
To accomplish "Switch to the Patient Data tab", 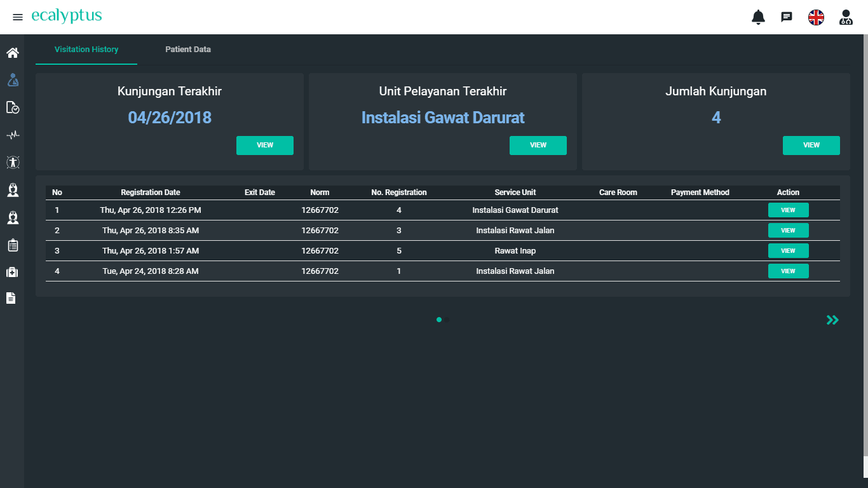I will 188,50.
